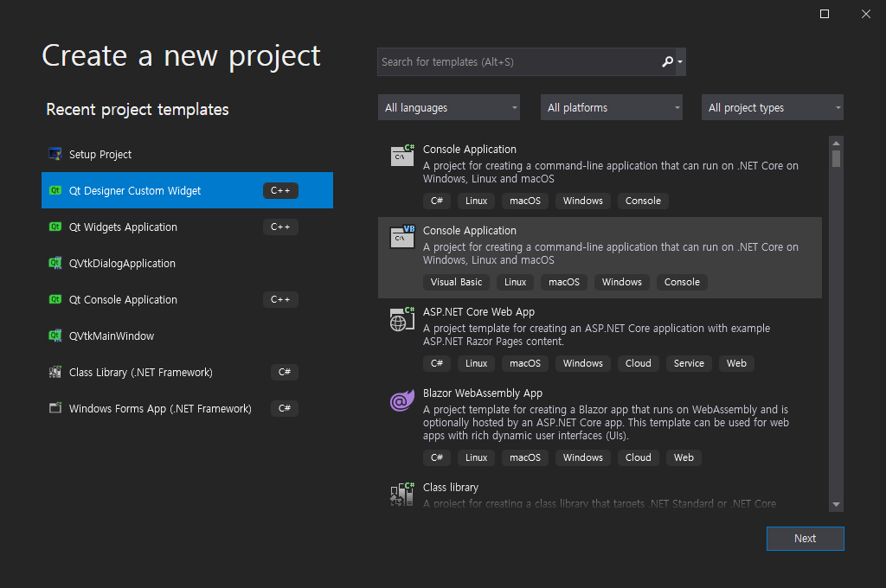The height and width of the screenshot is (588, 886).
Task: Click the VB Console Application template icon
Action: pos(402,237)
